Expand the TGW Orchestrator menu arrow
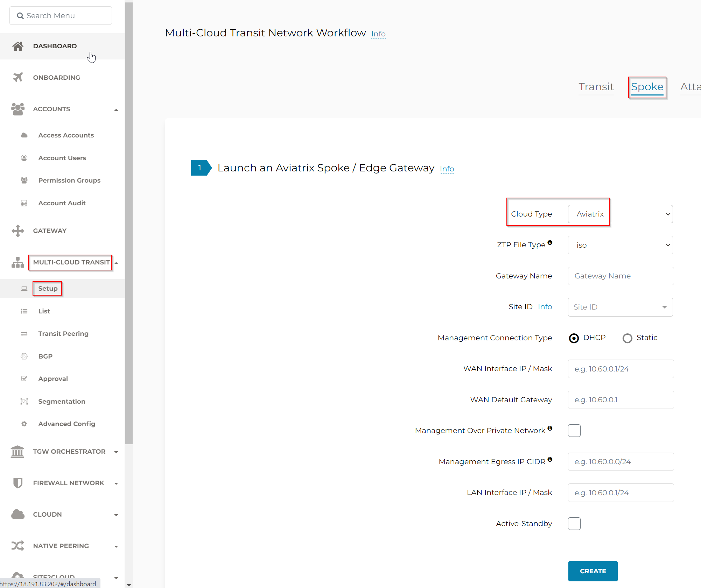This screenshot has width=701, height=588. (116, 452)
